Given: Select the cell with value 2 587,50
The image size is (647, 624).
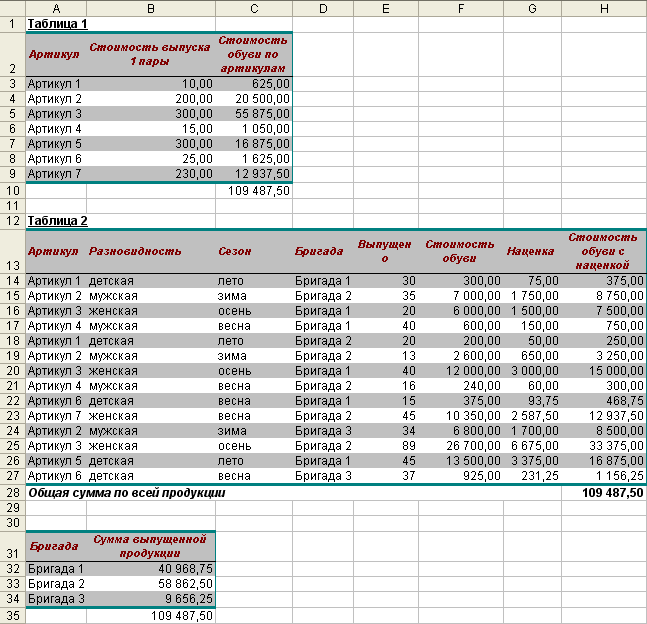Looking at the screenshot, I should pos(532,416).
